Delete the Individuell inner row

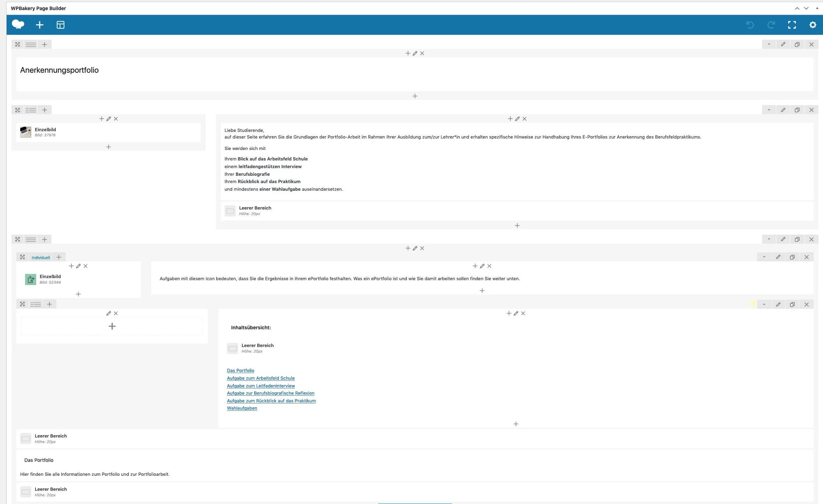[x=807, y=257]
